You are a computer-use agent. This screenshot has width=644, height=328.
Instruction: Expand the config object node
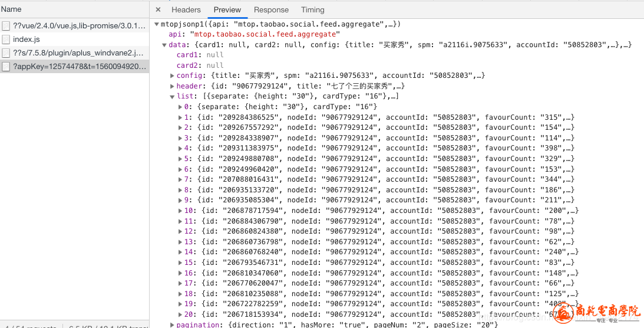pyautogui.click(x=172, y=76)
